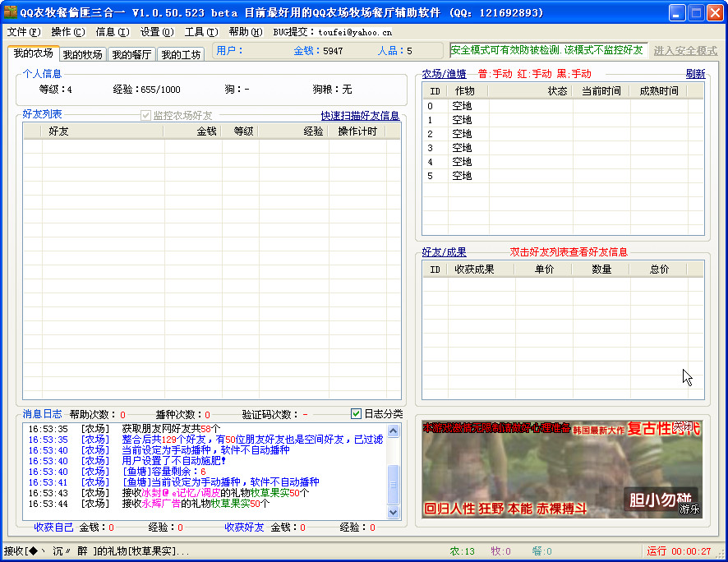Screen dimensions: 728x562
Task: Open the 操作(C) menu
Action: (x=68, y=31)
